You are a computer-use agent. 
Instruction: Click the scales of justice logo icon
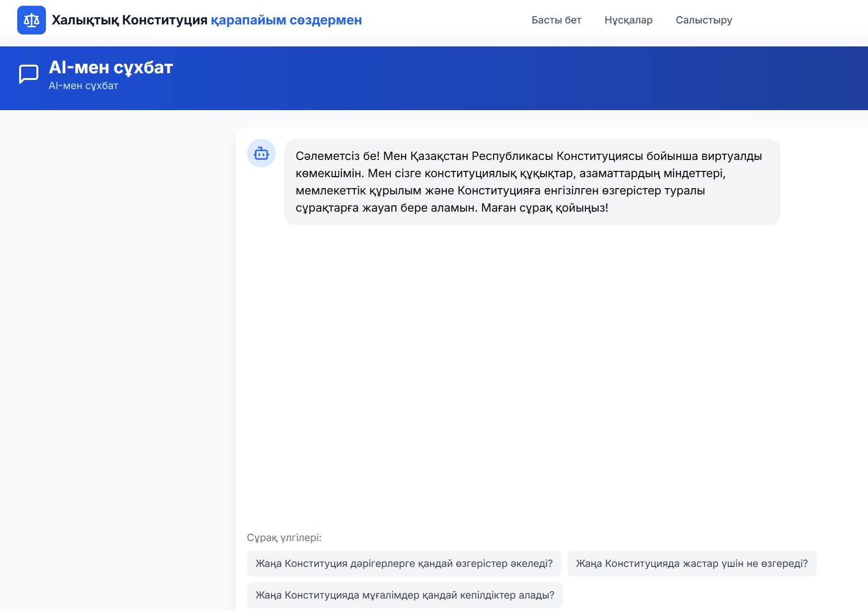[32, 20]
